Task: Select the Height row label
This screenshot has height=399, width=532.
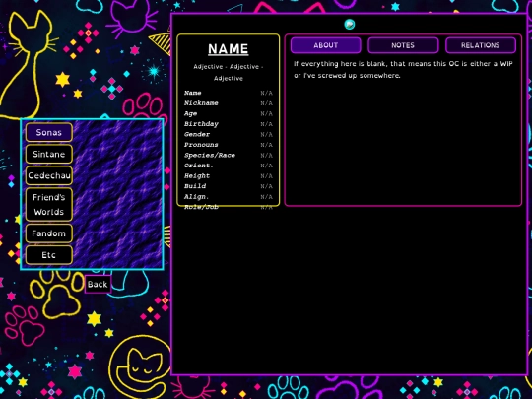Action: tap(197, 175)
